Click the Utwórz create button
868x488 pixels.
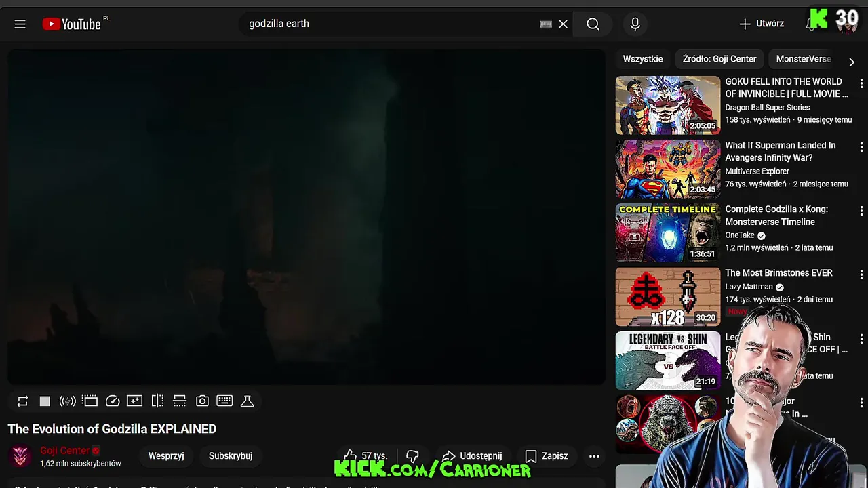tap(762, 24)
